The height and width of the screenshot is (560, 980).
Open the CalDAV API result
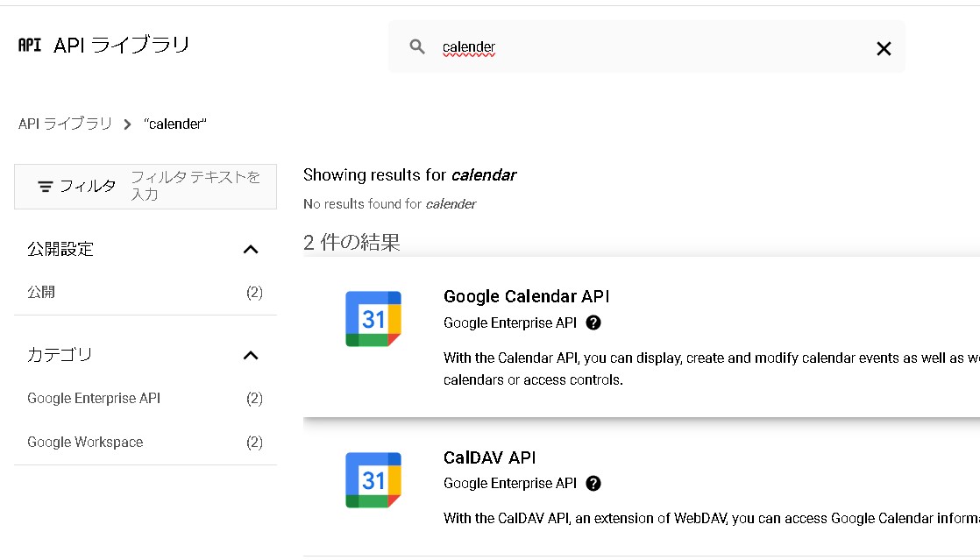coord(488,457)
